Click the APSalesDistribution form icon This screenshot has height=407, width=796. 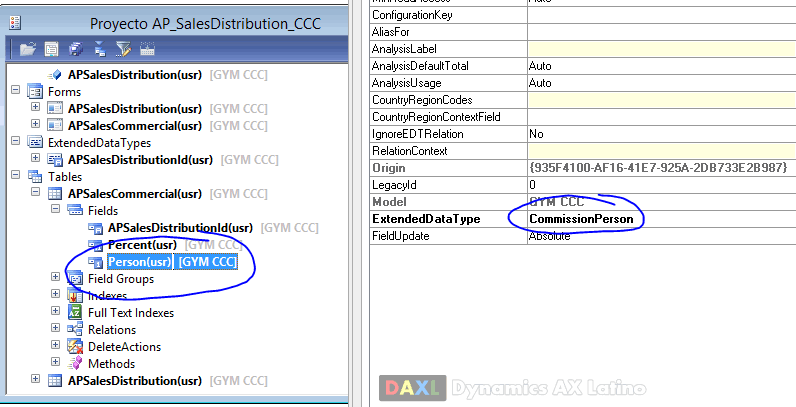[x=55, y=109]
